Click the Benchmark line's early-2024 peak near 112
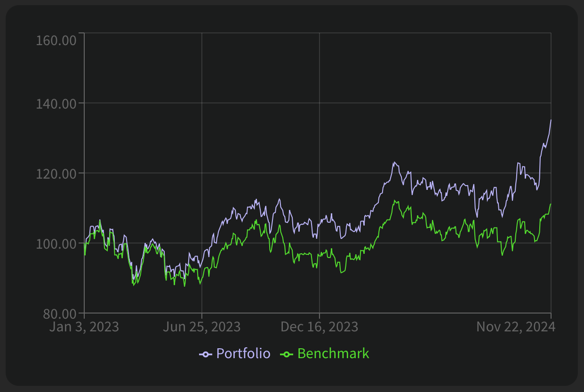Screen dimensions: 584x392 (394, 201)
